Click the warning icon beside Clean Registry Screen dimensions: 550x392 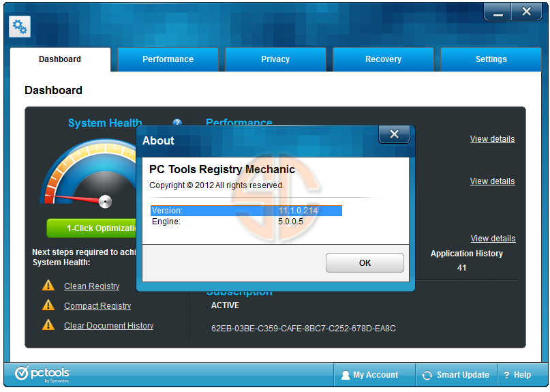48,286
